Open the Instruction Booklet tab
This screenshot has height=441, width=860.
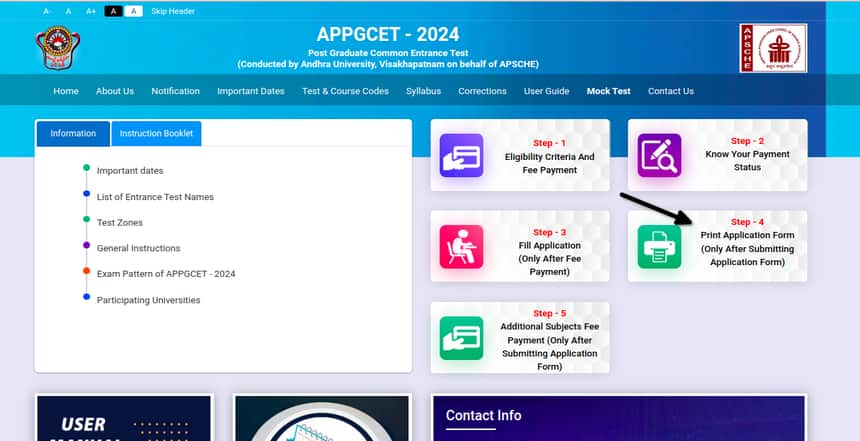pos(155,133)
